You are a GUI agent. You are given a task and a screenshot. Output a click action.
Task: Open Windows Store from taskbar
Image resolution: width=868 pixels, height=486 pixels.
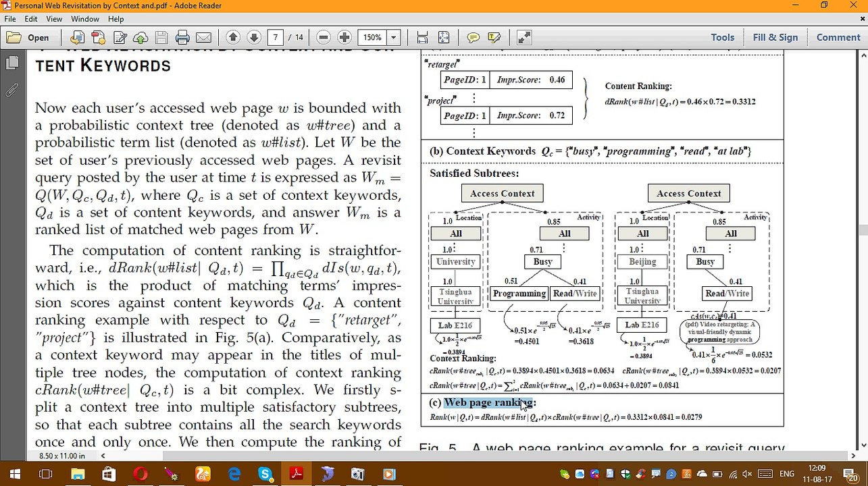108,475
